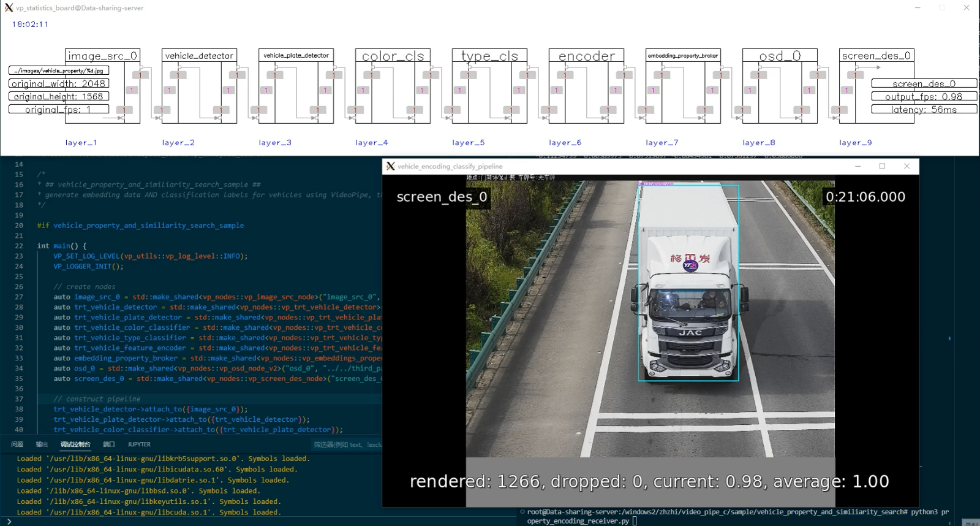Minimize the vehicle_encoding_classify_pipeline window
Image resolution: width=980 pixels, height=526 pixels.
[x=858, y=166]
